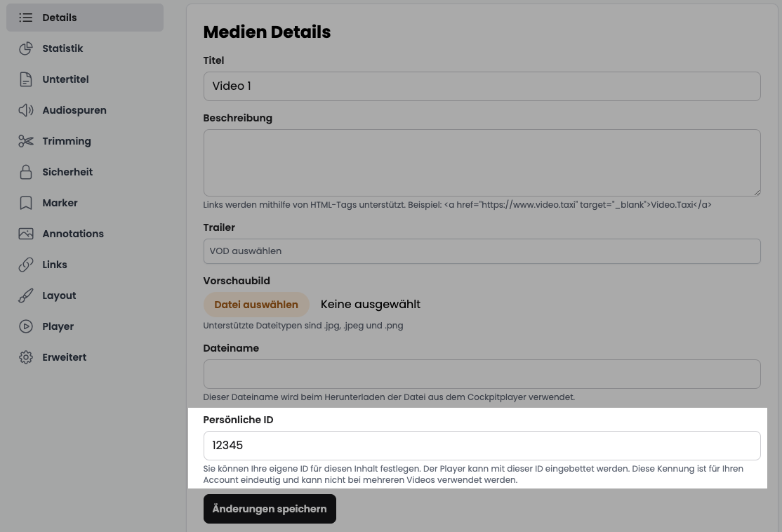Image resolution: width=782 pixels, height=532 pixels.
Task: Click the Player play-circle icon
Action: tap(26, 326)
